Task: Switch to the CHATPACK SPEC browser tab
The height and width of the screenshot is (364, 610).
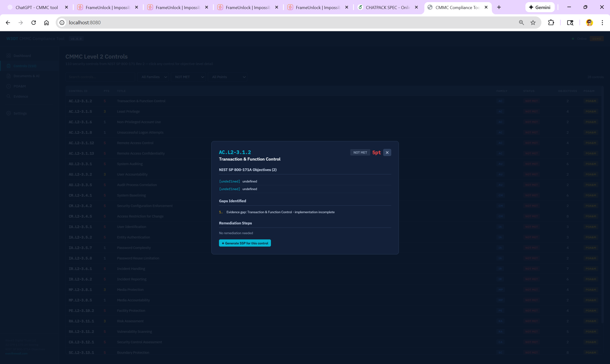Action: 387,7
